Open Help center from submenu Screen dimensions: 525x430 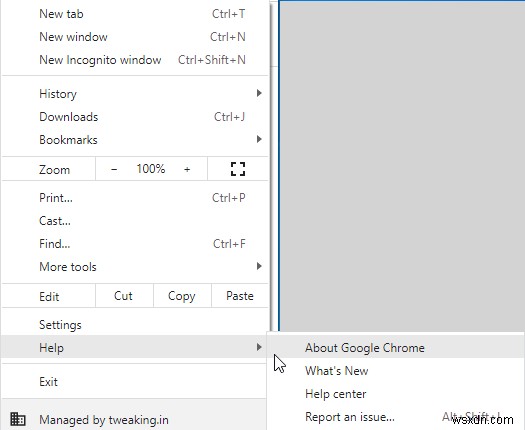pyautogui.click(x=395, y=394)
